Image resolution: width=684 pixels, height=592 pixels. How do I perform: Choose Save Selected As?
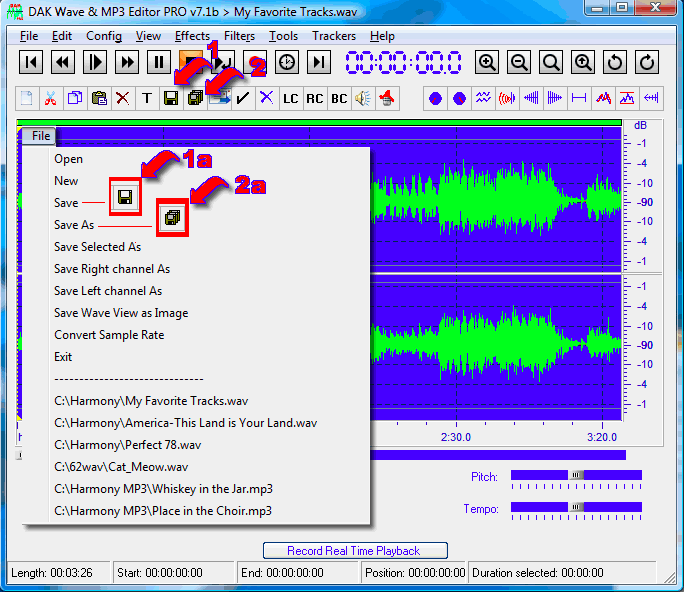tap(98, 247)
